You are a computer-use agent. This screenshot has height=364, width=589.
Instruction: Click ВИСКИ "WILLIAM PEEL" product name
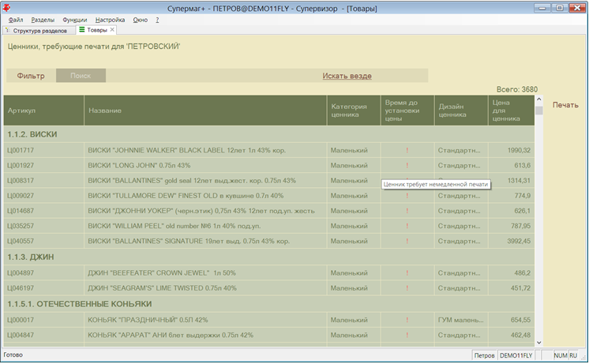(x=174, y=226)
